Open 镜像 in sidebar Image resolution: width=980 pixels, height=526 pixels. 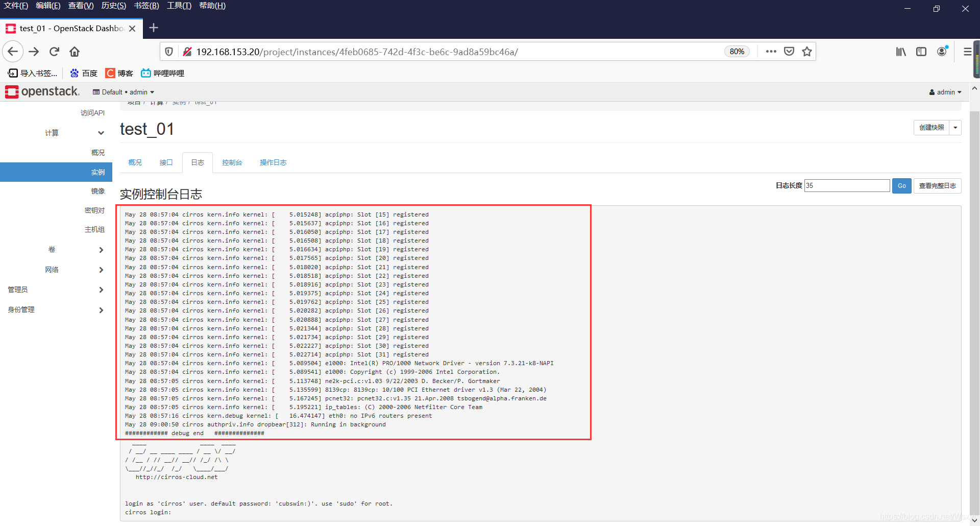98,191
